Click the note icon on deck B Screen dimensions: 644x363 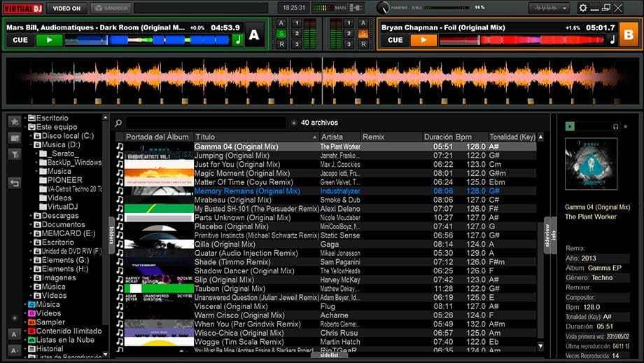click(612, 40)
